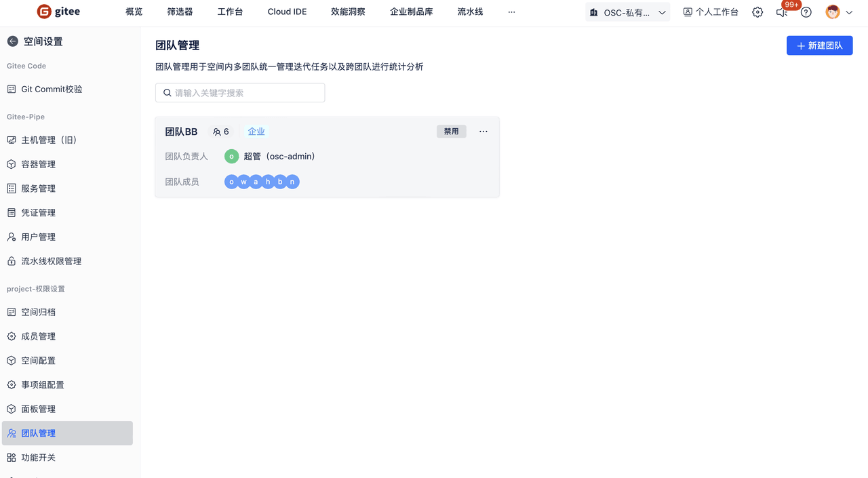The height and width of the screenshot is (478, 868).
Task: Click the team keyword search input field
Action: [240, 93]
